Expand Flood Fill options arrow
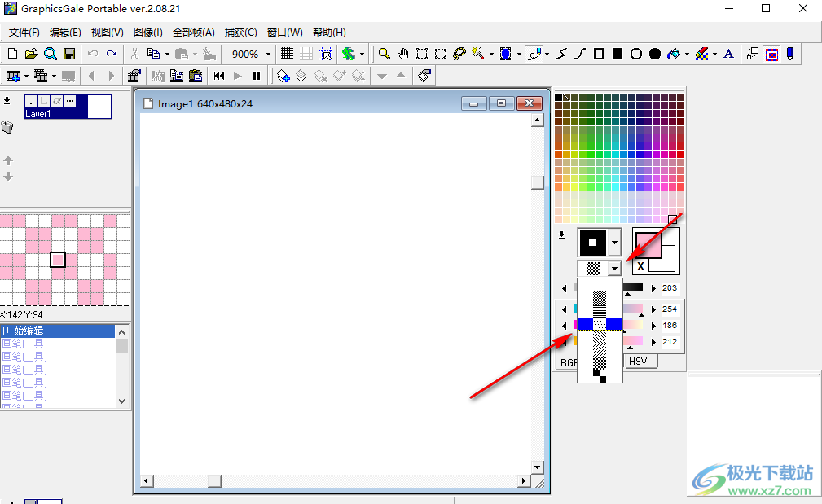The height and width of the screenshot is (504, 822). [687, 54]
